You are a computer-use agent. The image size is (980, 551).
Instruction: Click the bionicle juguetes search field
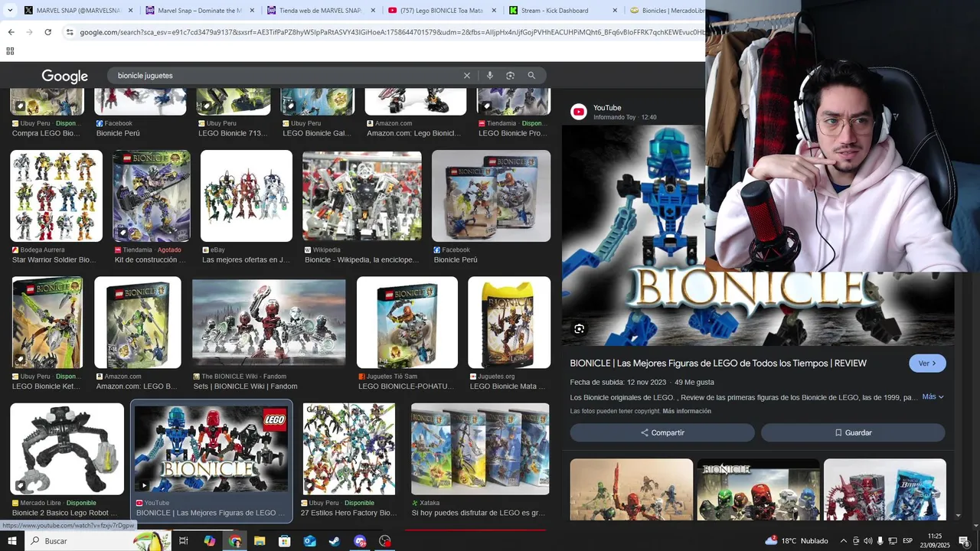point(287,76)
